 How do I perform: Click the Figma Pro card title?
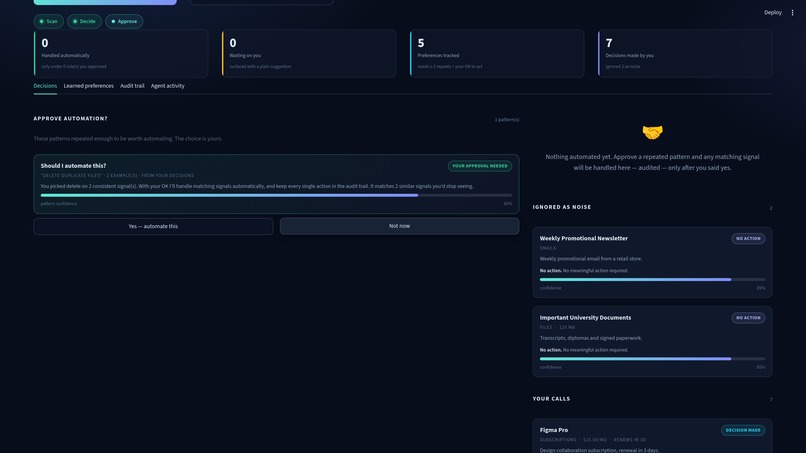(x=554, y=430)
